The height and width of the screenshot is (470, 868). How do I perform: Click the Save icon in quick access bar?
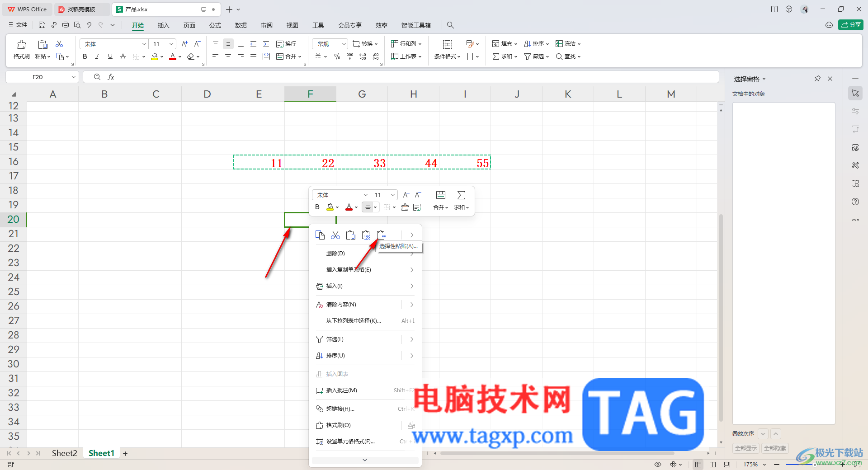pyautogui.click(x=42, y=25)
